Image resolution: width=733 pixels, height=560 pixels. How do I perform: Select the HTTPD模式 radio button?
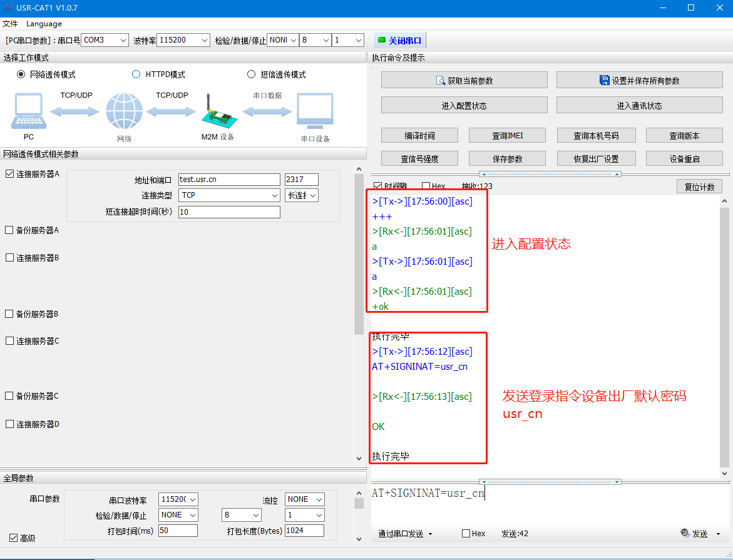[x=136, y=74]
